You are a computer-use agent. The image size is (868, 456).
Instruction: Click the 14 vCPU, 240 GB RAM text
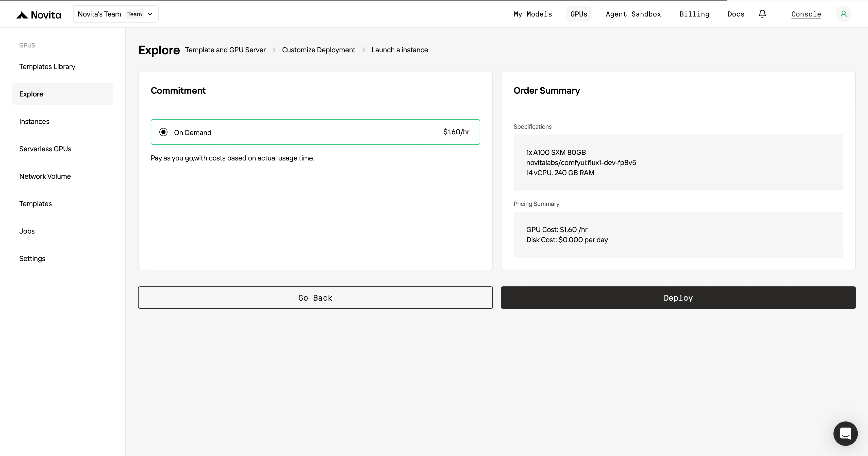[x=560, y=173]
